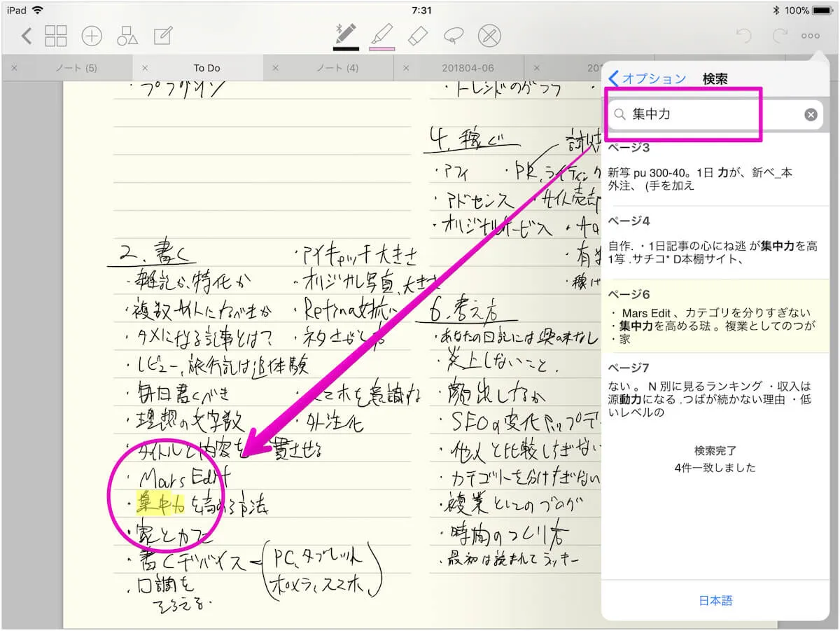Select the highlighter tool
Screen dimensions: 840x631
(381, 35)
